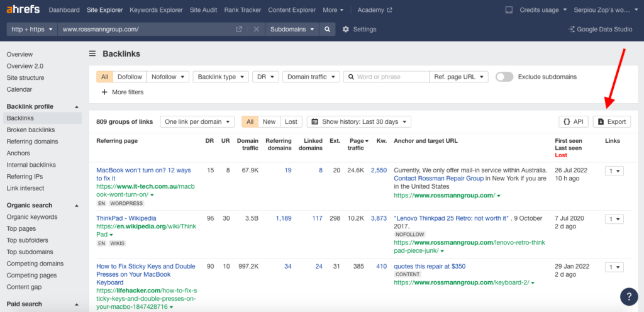
Task: Open Organic keywords in sidebar
Action: point(32,217)
